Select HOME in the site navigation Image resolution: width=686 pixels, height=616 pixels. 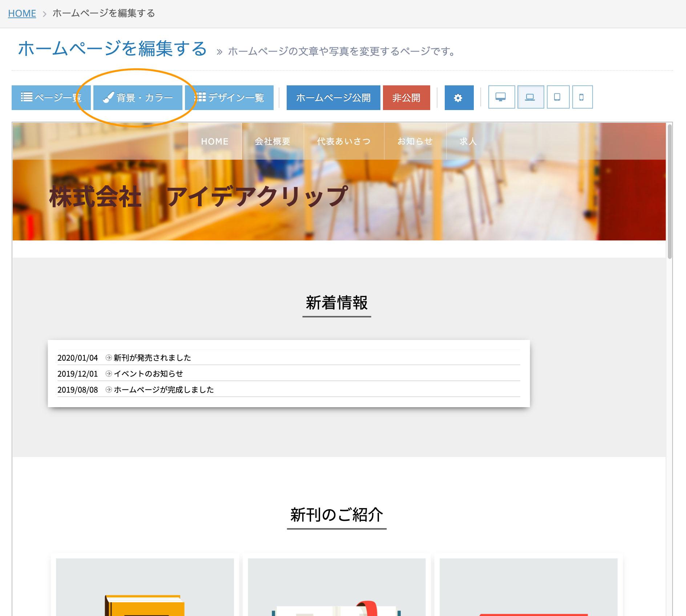click(x=215, y=141)
